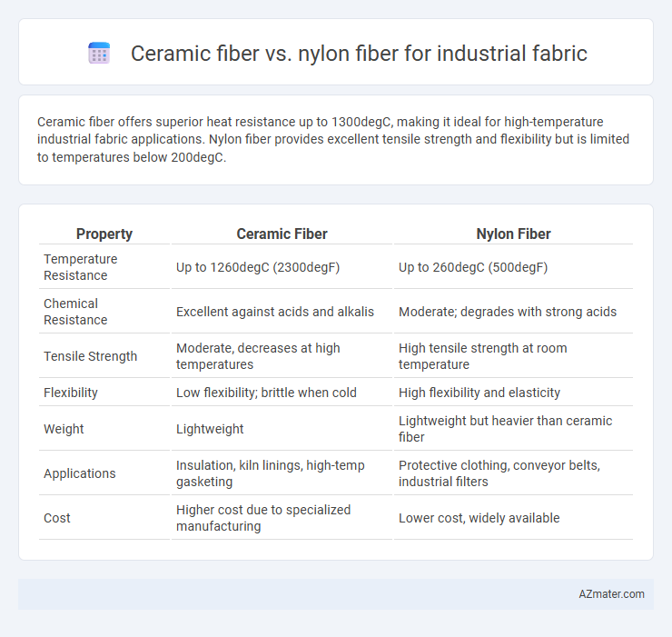This screenshot has width=672, height=637.
Task: Click 'High tensile strength at room temperature' cell
Action: [x=482, y=356]
